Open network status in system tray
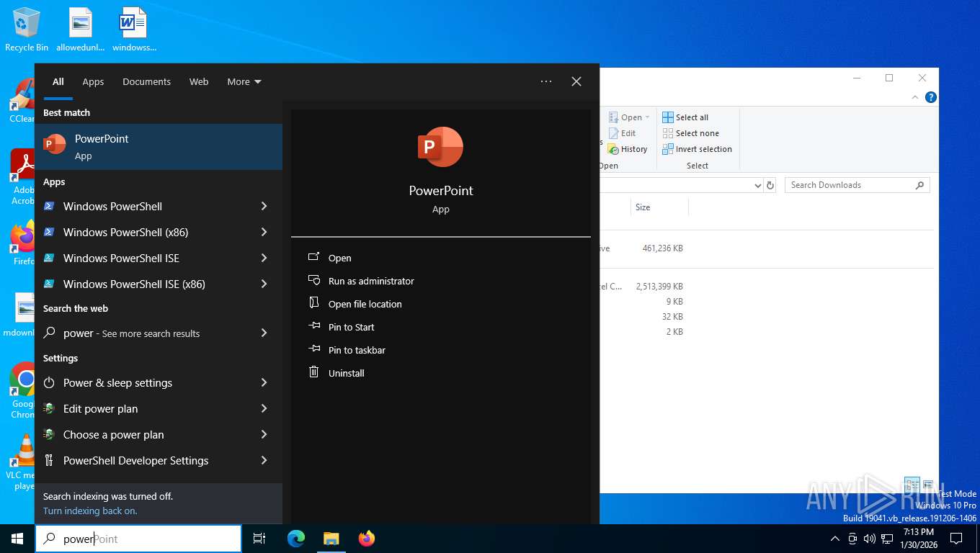 tap(887, 539)
